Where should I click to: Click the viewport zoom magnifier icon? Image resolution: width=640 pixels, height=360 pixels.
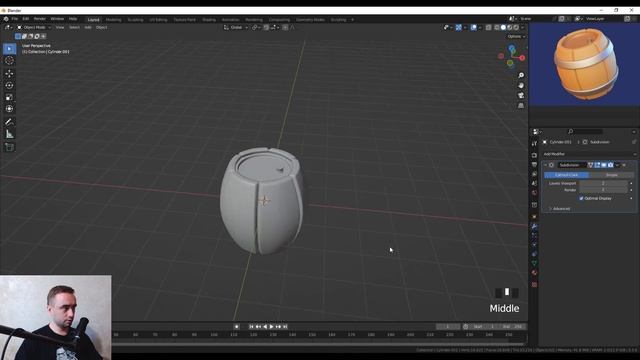(521, 76)
